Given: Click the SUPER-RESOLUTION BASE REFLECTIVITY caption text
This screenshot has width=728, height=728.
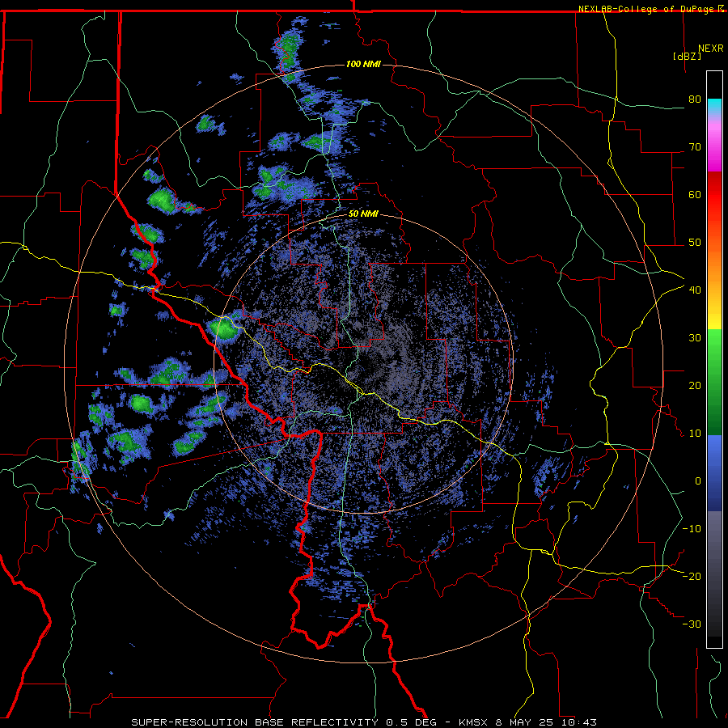Looking at the screenshot, I should click(255, 722).
